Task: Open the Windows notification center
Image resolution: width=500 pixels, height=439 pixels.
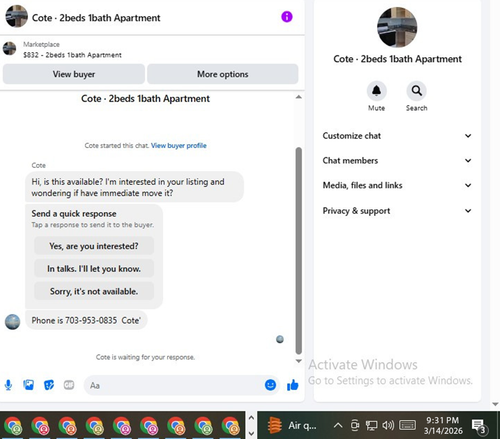Action: (x=479, y=426)
